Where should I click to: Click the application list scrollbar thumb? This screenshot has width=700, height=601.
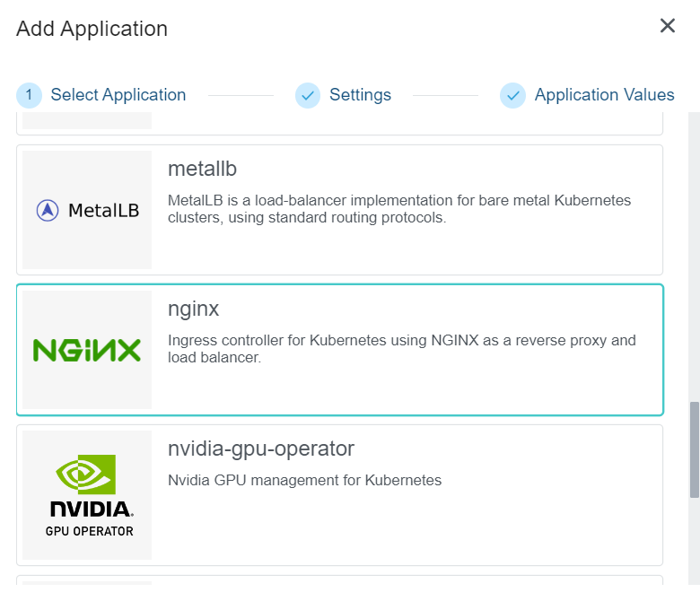pos(694,449)
